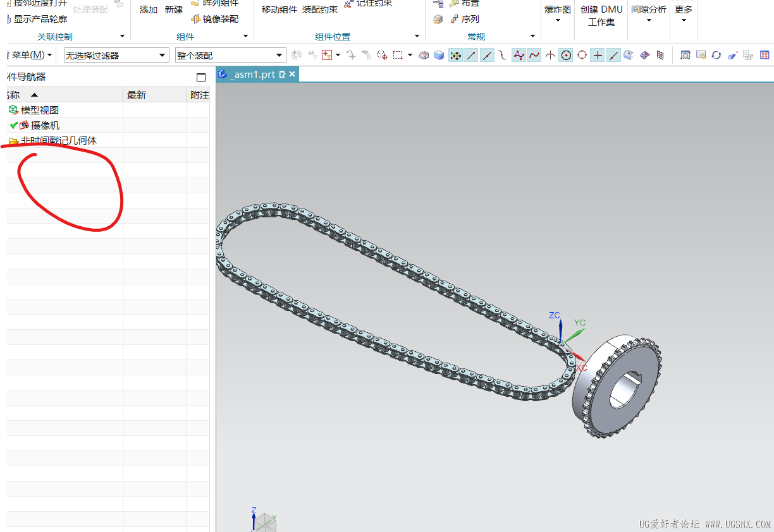Image resolution: width=774 pixels, height=532 pixels.
Task: Open the 无选择过滤器 selection filter dropdown
Action: click(116, 56)
